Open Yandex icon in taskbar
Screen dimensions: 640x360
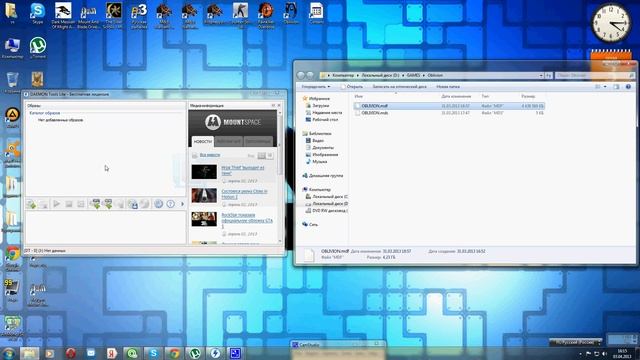(112, 353)
